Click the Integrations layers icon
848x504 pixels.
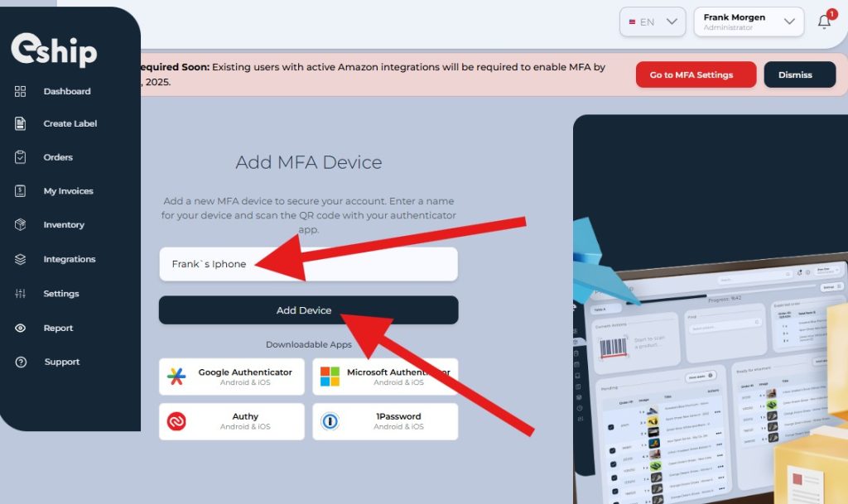point(20,259)
